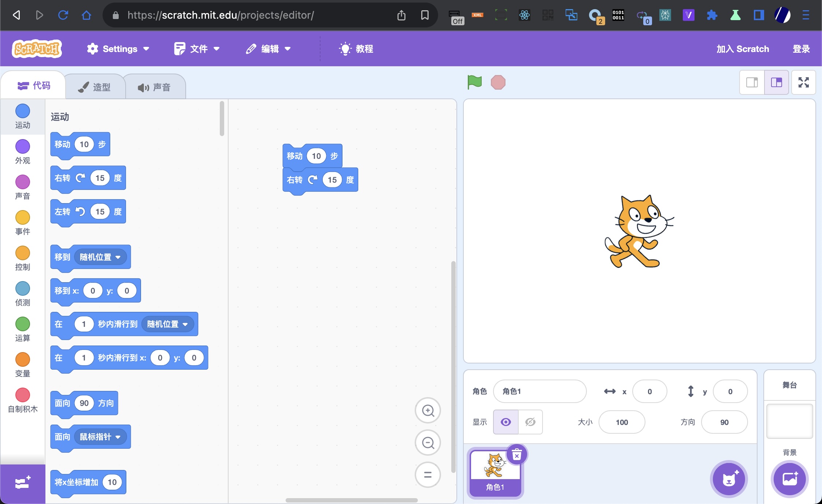The height and width of the screenshot is (504, 822).
Task: Expand 鼠标指针 dropdown in 面向 block
Action: pos(100,437)
